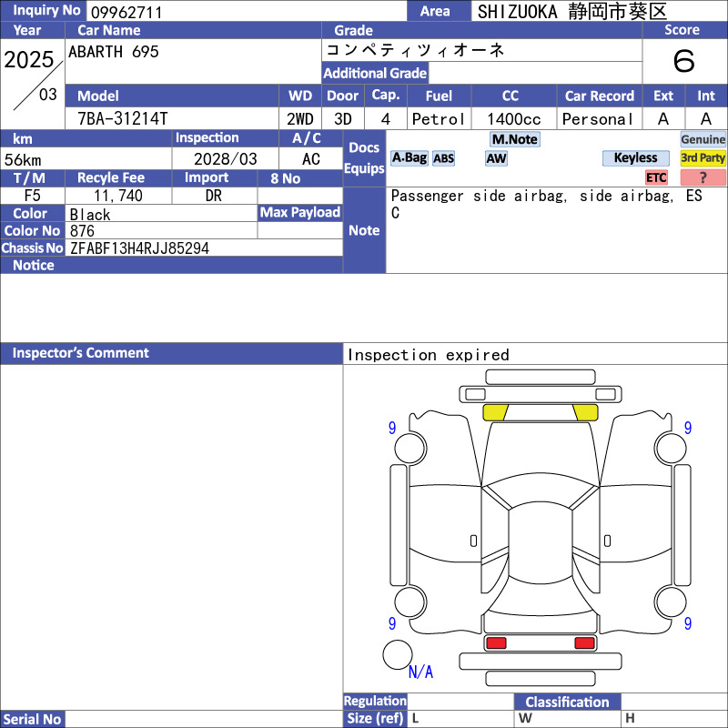Click the yellow left headlight on diagram
728x728 pixels.
click(x=495, y=412)
